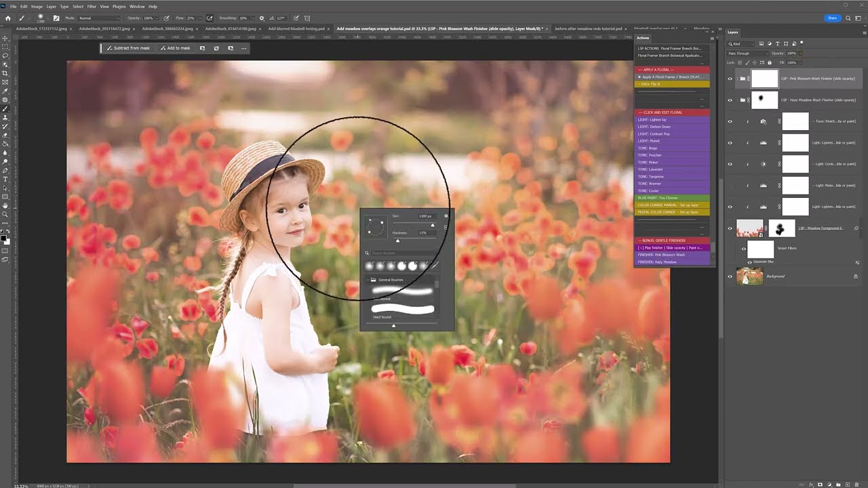The width and height of the screenshot is (868, 488).
Task: Click Subtract from mask button
Action: point(129,48)
